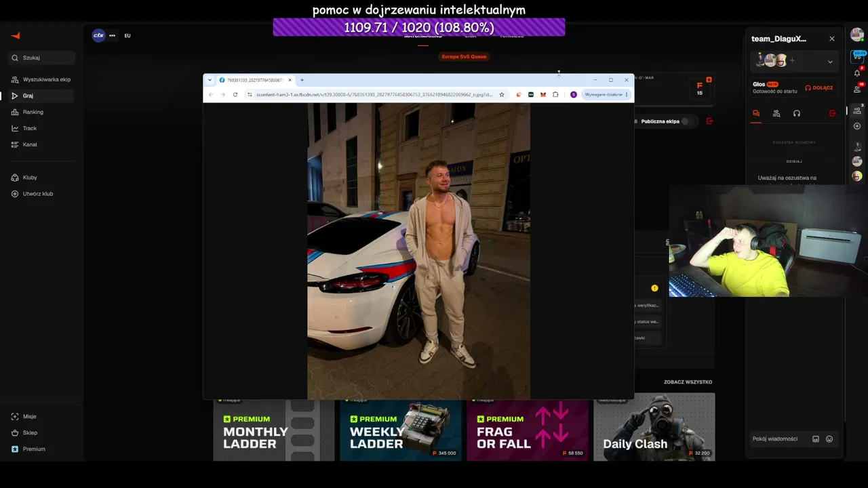Click the Wymagane działanie button in Chrome

coord(606,95)
